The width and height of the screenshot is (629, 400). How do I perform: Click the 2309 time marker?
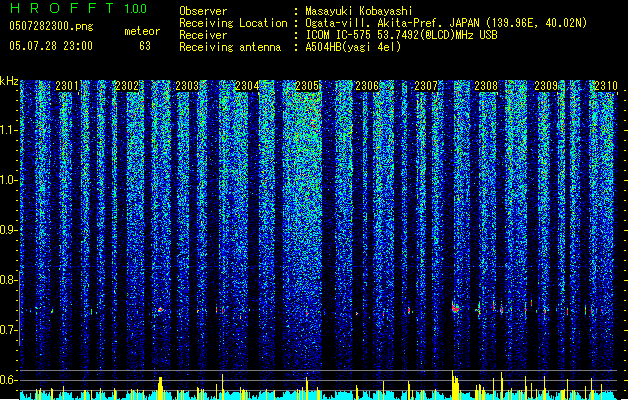pyautogui.click(x=546, y=86)
